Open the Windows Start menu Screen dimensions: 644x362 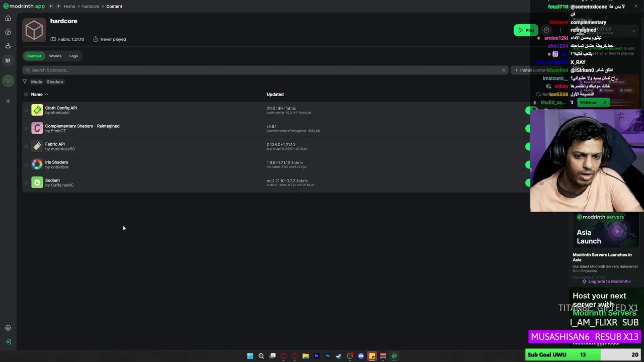click(250, 356)
